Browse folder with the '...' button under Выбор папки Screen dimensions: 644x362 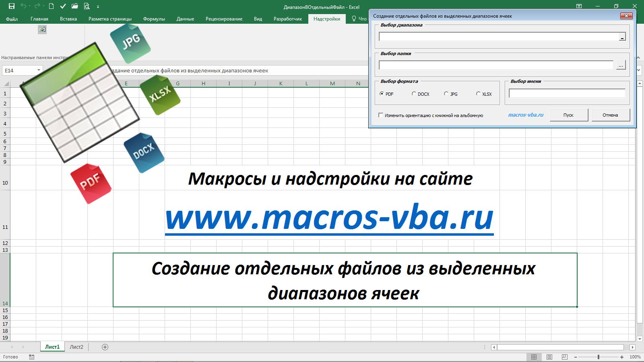pyautogui.click(x=621, y=64)
